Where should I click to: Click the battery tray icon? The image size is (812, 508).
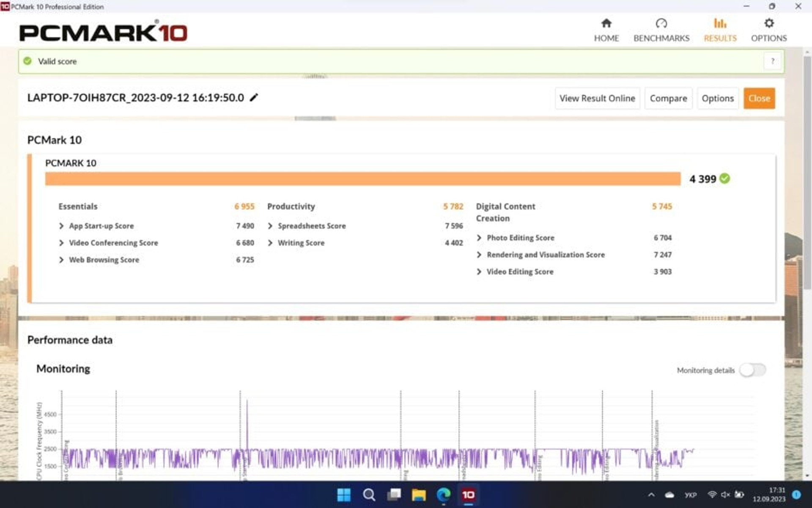pyautogui.click(x=739, y=494)
